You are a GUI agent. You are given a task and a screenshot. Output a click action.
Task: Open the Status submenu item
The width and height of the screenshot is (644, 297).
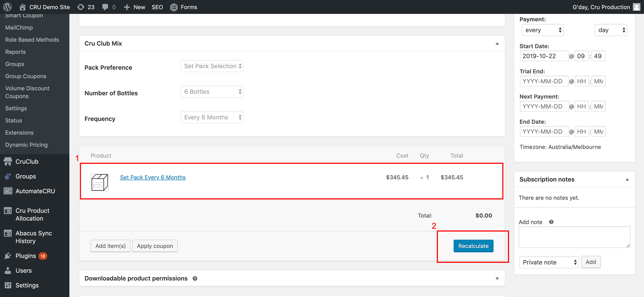[13, 120]
